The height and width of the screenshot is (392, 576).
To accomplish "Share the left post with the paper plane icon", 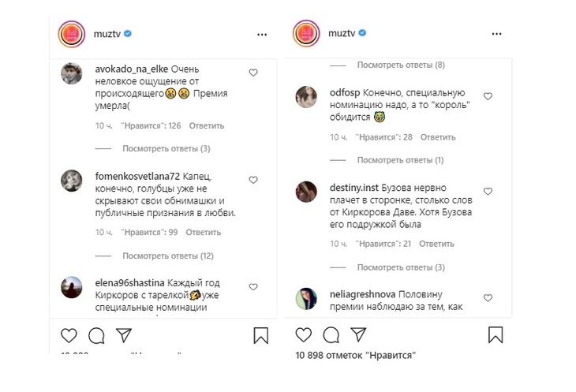I will (123, 335).
